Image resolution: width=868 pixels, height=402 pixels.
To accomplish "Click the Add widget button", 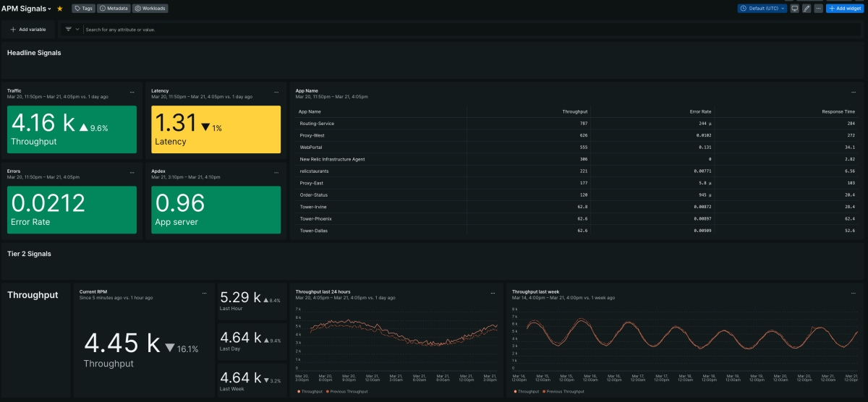I will click(x=846, y=9).
